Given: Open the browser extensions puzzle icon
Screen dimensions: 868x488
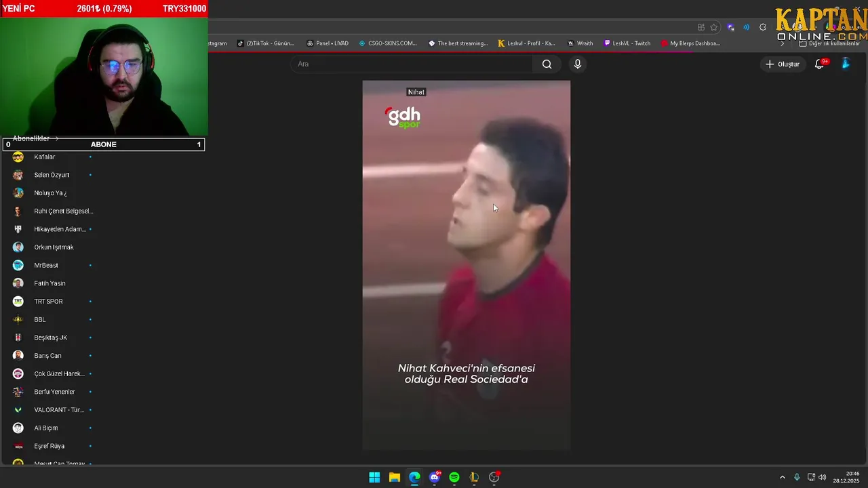Looking at the screenshot, I should coord(763,27).
